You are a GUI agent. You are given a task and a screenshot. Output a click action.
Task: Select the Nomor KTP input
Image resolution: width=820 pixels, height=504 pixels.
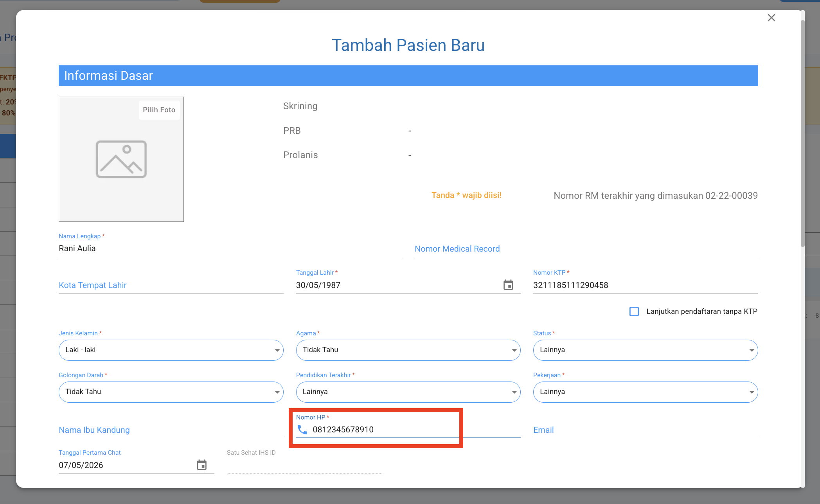[x=646, y=285]
